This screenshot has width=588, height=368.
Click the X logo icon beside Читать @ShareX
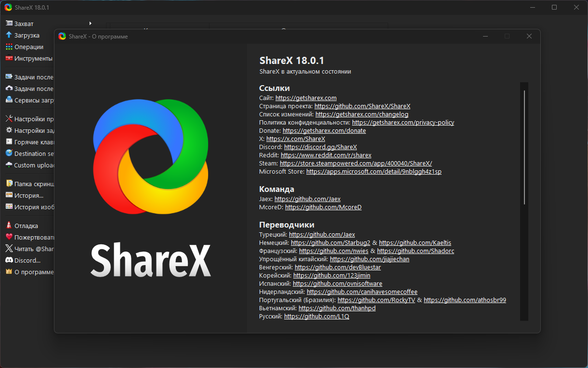click(9, 249)
